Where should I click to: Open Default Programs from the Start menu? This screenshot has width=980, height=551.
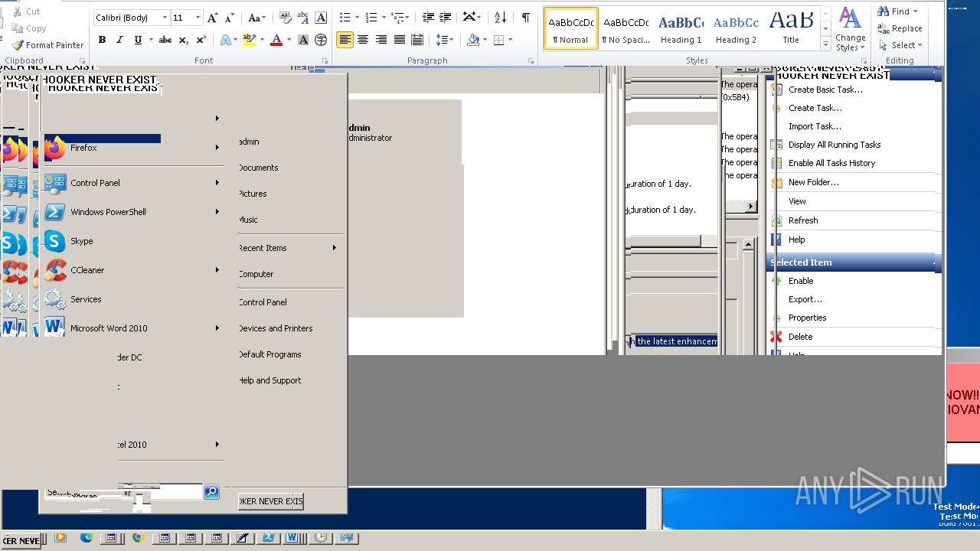point(269,354)
